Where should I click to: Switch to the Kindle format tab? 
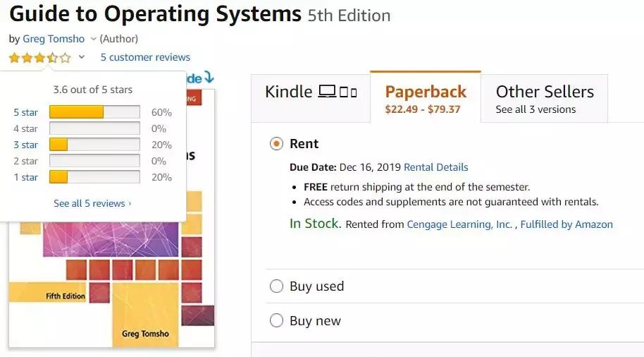click(310, 97)
